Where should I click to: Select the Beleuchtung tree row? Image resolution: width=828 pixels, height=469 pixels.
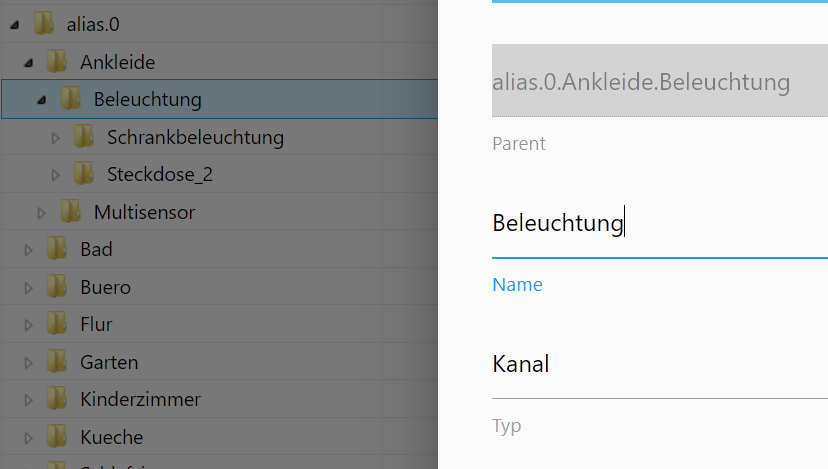click(219, 99)
